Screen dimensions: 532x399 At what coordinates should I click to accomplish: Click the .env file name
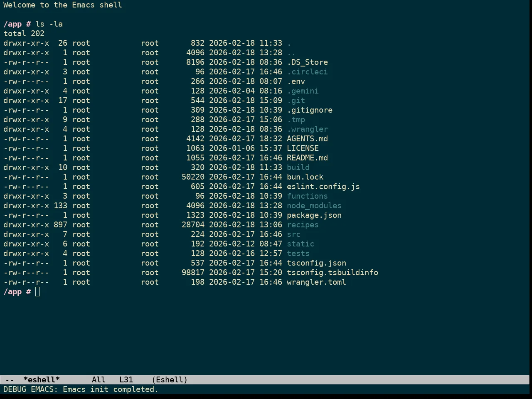[x=296, y=81]
